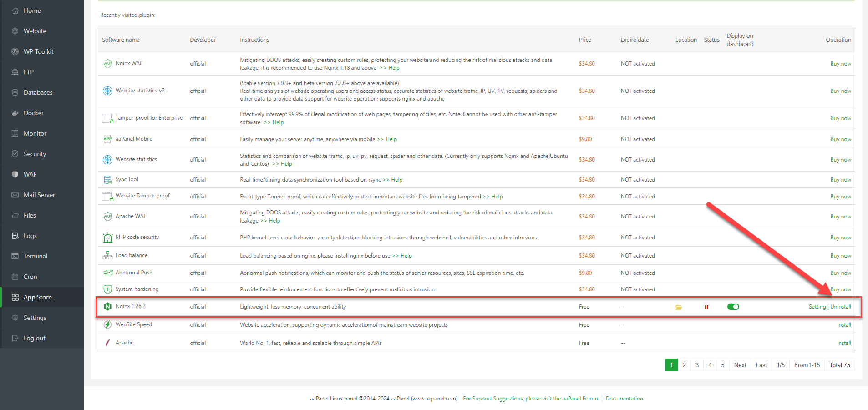Click the Nginx 1.26.2 logo icon
This screenshot has height=410, width=868.
[x=107, y=307]
